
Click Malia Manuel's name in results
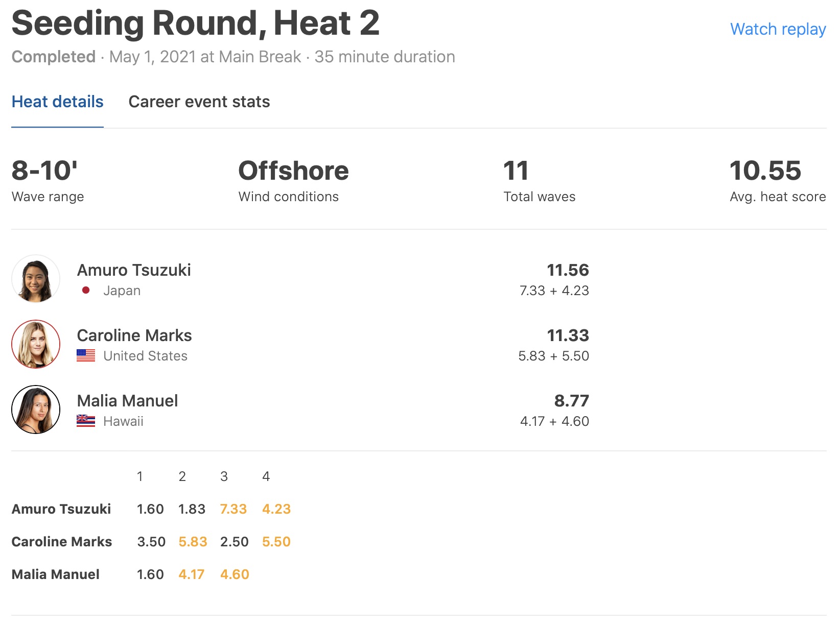pyautogui.click(x=127, y=401)
